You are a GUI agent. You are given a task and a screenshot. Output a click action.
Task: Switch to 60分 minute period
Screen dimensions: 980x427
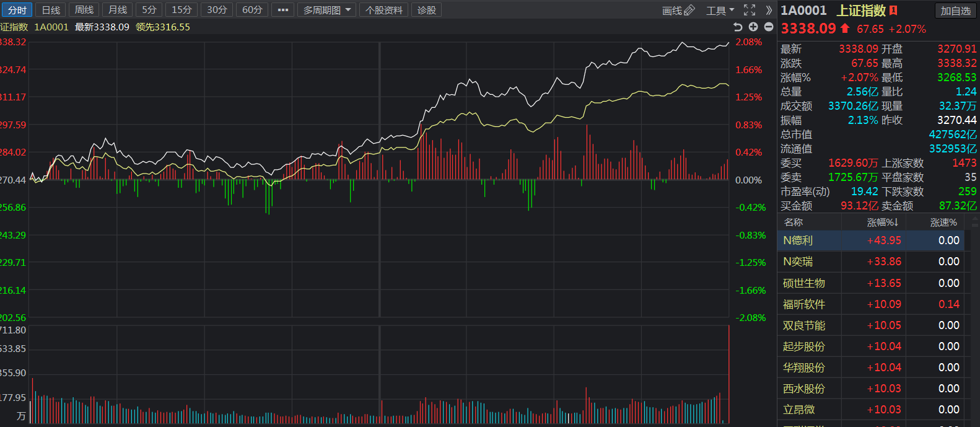[252, 10]
